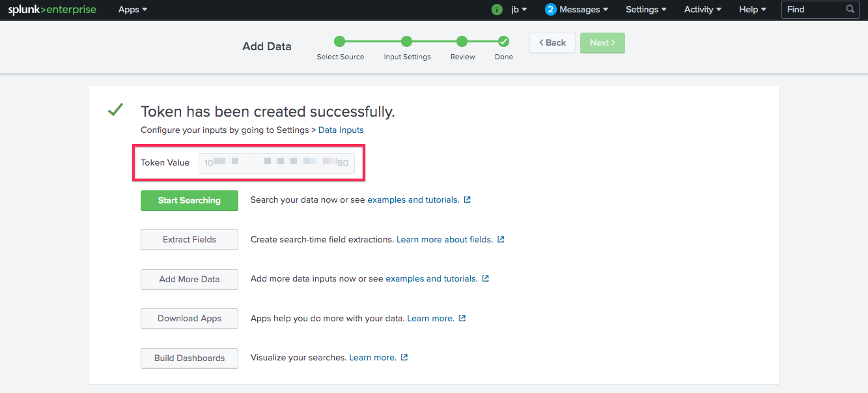The image size is (868, 393).
Task: Click the Done checkmark step circle
Action: (x=503, y=42)
